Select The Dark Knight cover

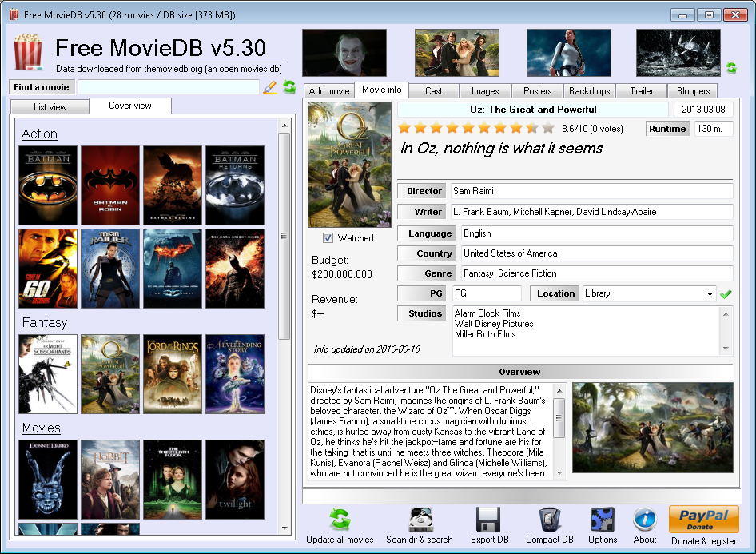tap(173, 268)
